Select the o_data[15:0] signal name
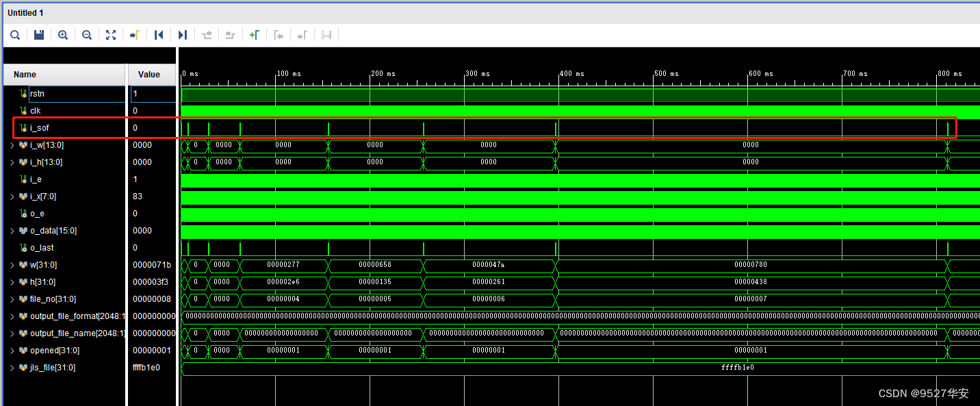 pyautogui.click(x=53, y=231)
